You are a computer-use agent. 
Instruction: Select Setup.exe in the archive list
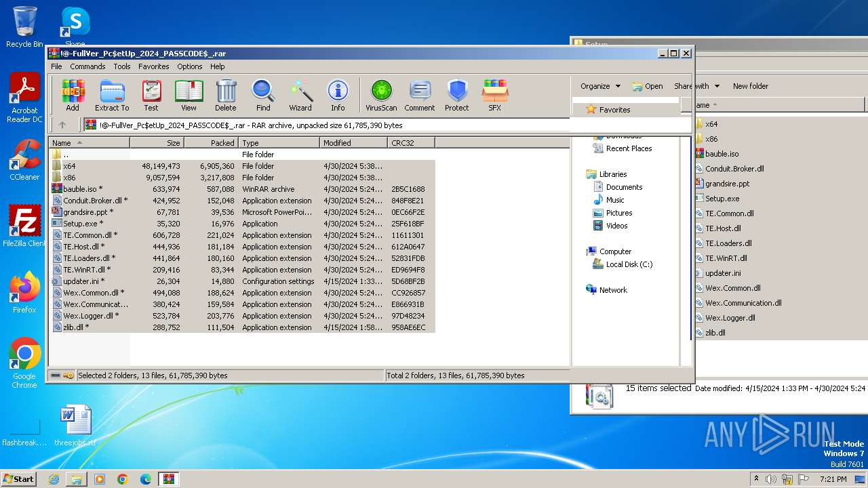pyautogui.click(x=243, y=224)
